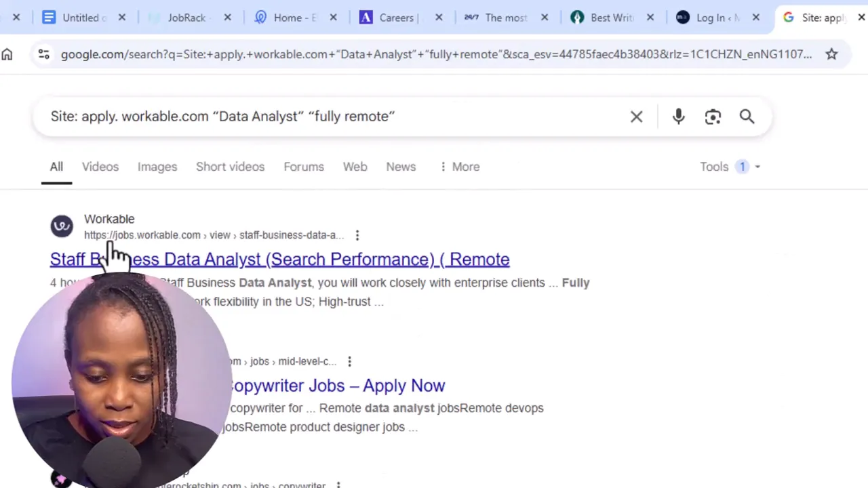This screenshot has width=868, height=488.
Task: Click the magnifying glass search button
Action: pyautogui.click(x=747, y=117)
